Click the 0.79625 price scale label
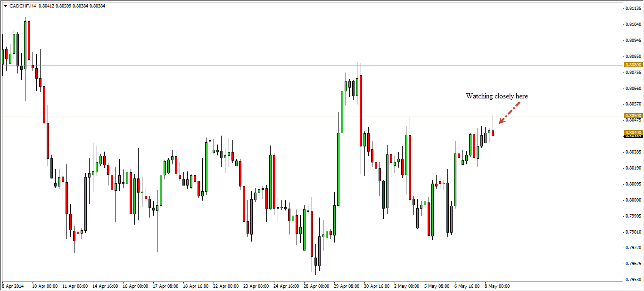This screenshot has width=644, height=291. click(634, 264)
